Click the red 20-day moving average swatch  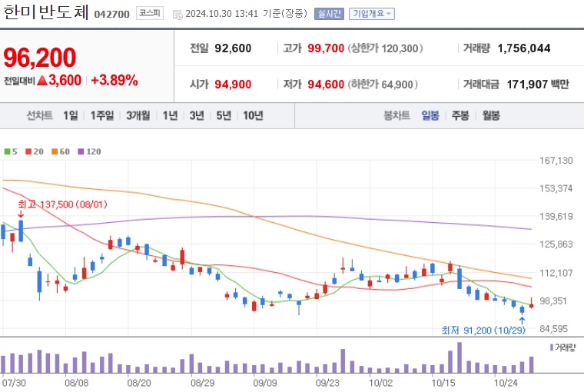(28, 151)
